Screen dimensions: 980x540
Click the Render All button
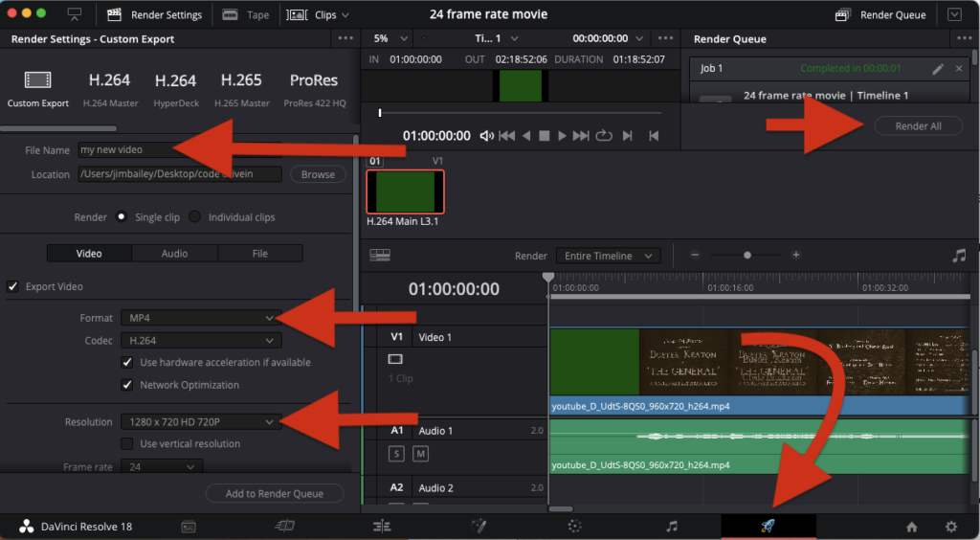coord(918,126)
